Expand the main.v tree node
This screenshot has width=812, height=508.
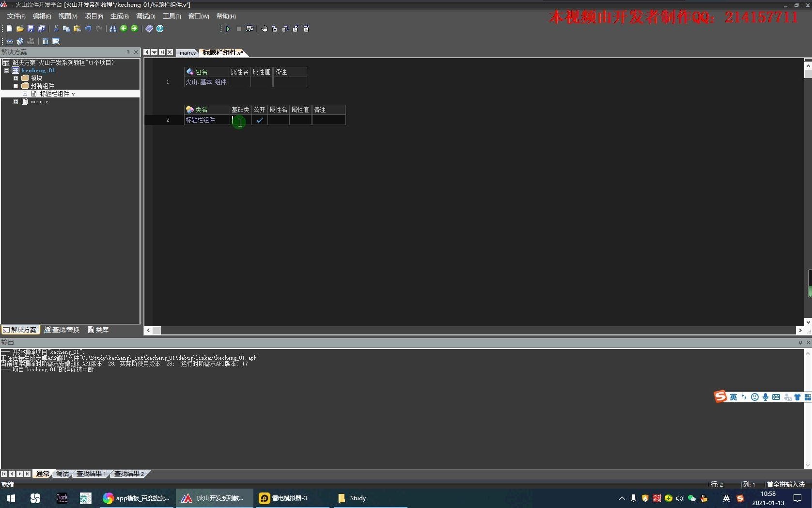click(16, 102)
